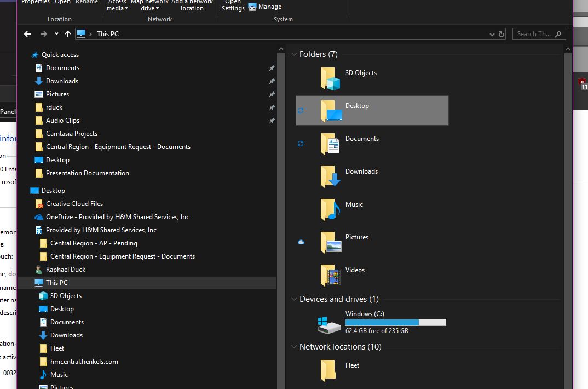
Task: Click the pin icon beside Audio Clips
Action: (272, 121)
